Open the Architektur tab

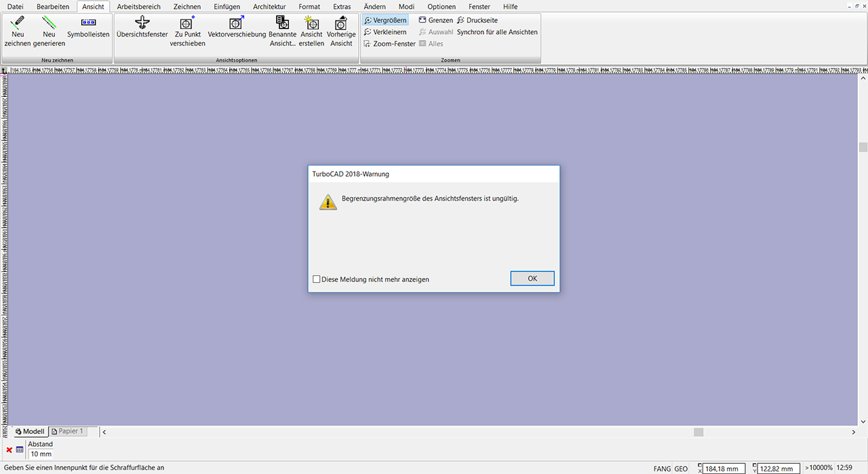(x=269, y=7)
